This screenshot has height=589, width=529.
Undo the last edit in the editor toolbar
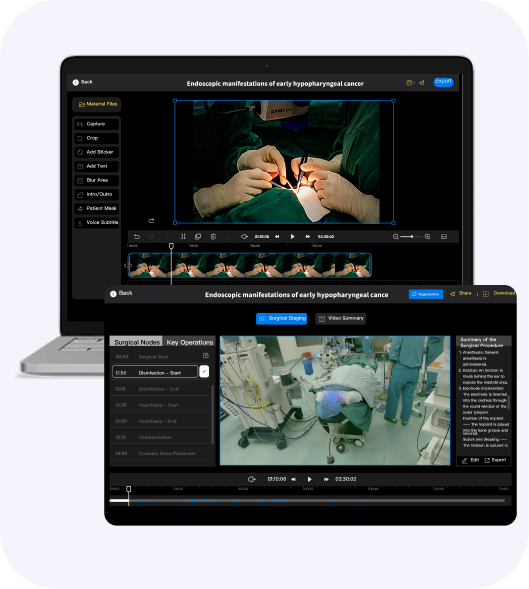pyautogui.click(x=137, y=236)
